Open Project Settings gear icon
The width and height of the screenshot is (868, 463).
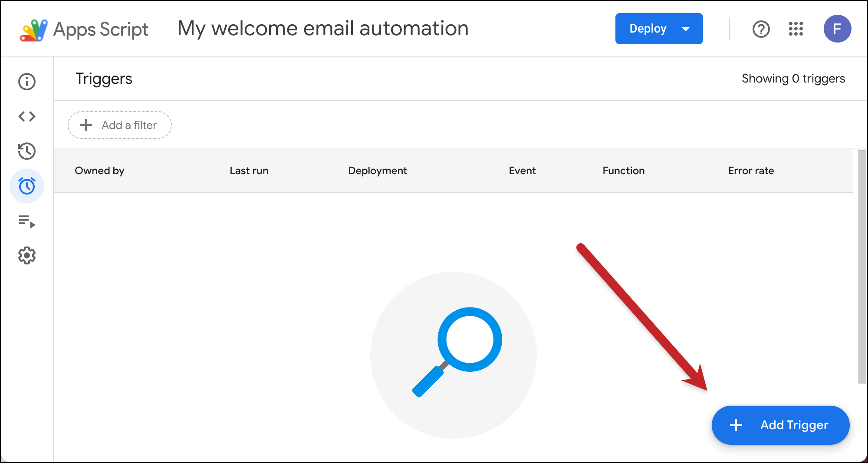(x=27, y=255)
